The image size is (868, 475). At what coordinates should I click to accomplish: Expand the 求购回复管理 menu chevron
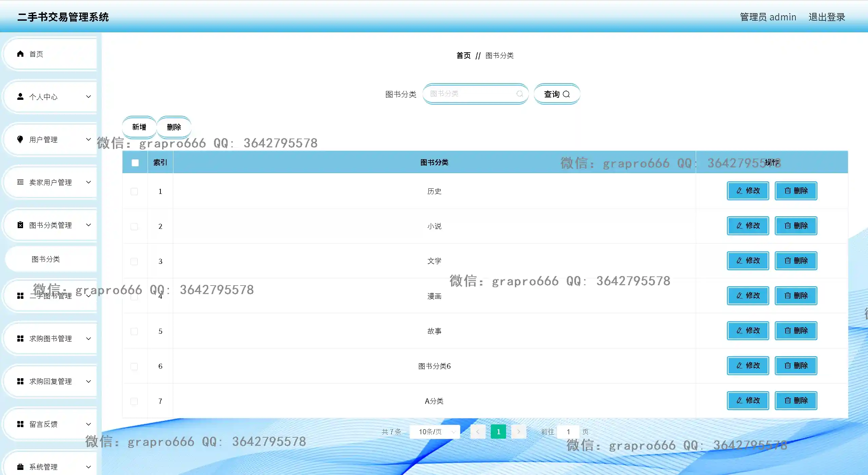tap(89, 381)
